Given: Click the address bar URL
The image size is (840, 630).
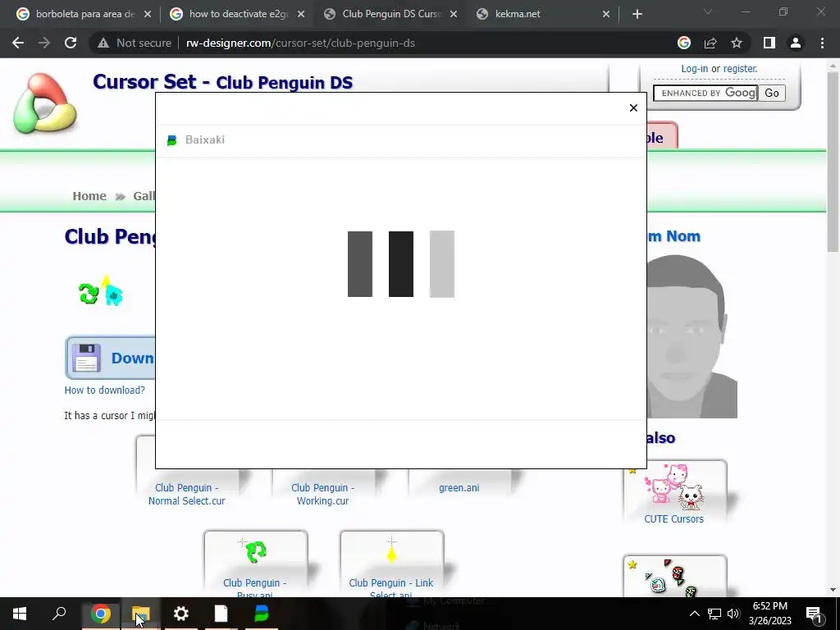Looking at the screenshot, I should (300, 43).
